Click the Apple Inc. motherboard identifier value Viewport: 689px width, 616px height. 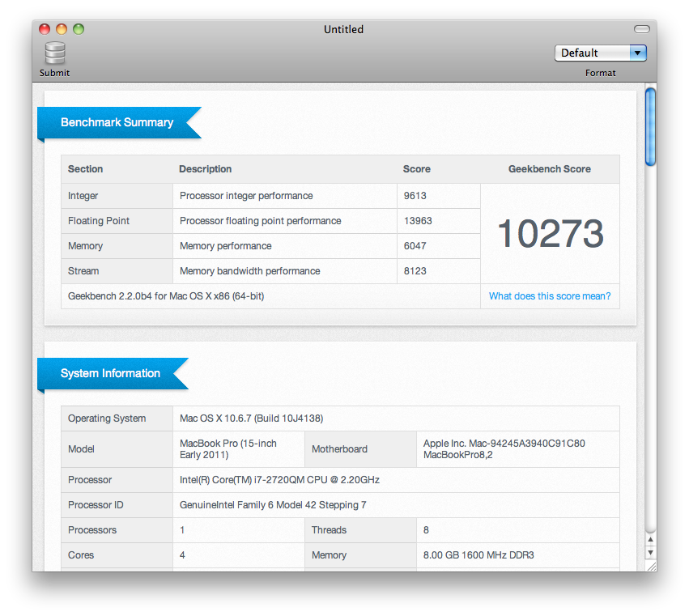click(x=504, y=449)
